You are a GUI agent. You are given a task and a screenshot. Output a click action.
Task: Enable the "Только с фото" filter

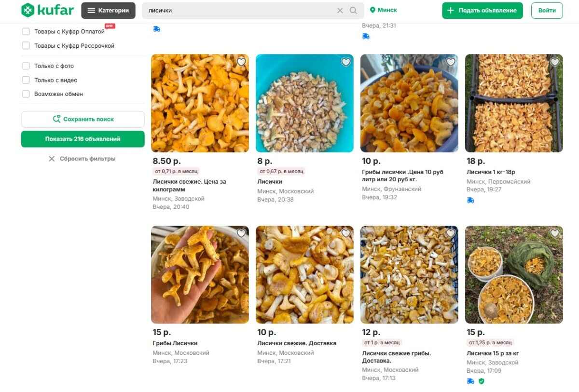[x=26, y=66]
